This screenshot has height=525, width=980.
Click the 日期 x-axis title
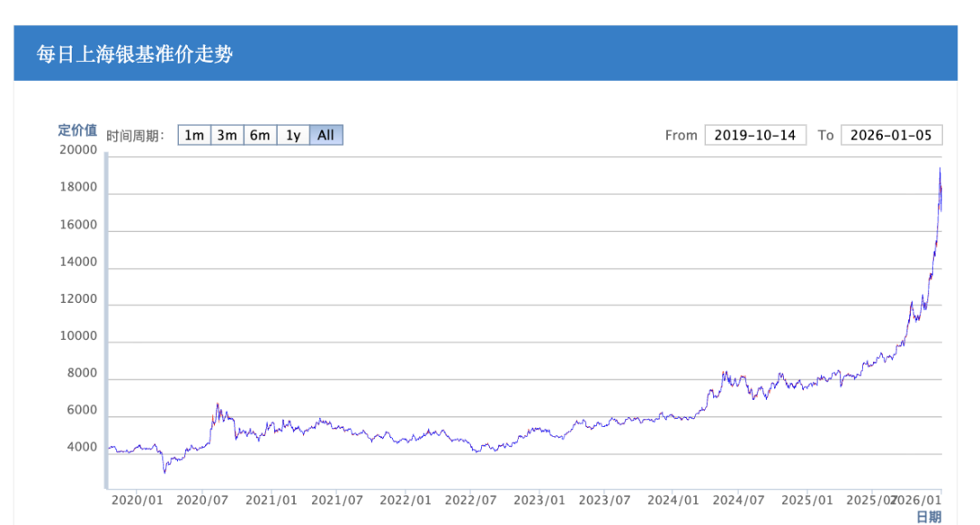(x=928, y=517)
